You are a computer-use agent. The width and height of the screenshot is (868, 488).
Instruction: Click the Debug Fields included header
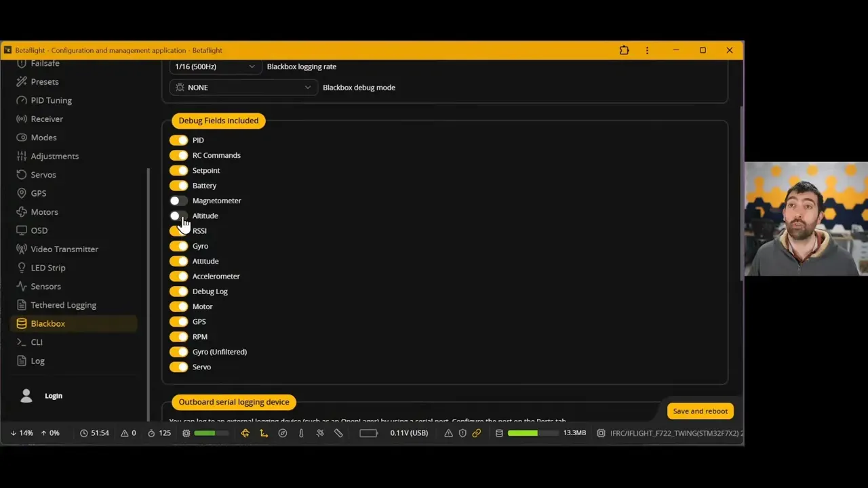point(218,121)
